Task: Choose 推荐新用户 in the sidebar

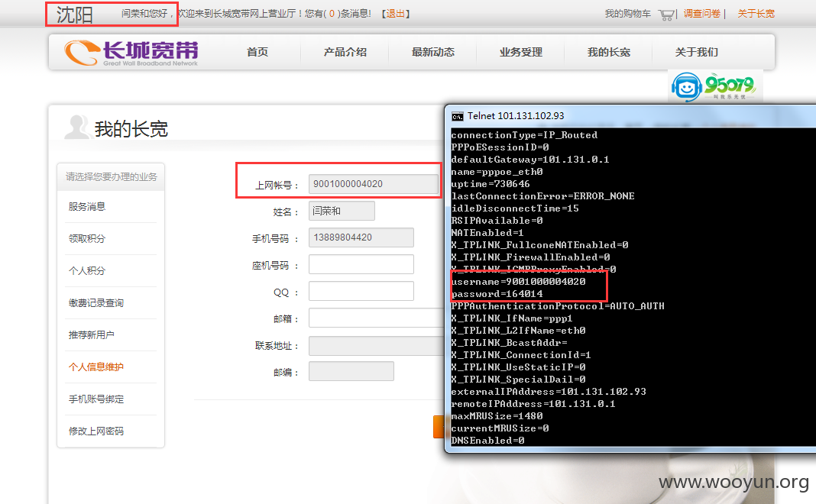Action: coord(92,335)
